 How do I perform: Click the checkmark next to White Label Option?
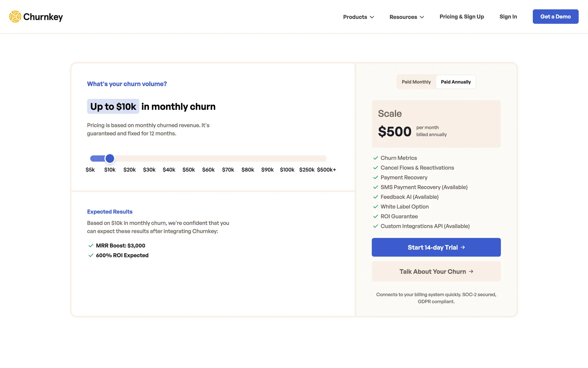(375, 207)
